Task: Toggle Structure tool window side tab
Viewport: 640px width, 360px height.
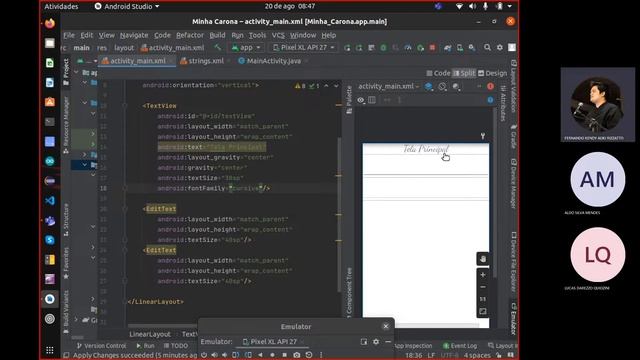Action: tap(66, 220)
